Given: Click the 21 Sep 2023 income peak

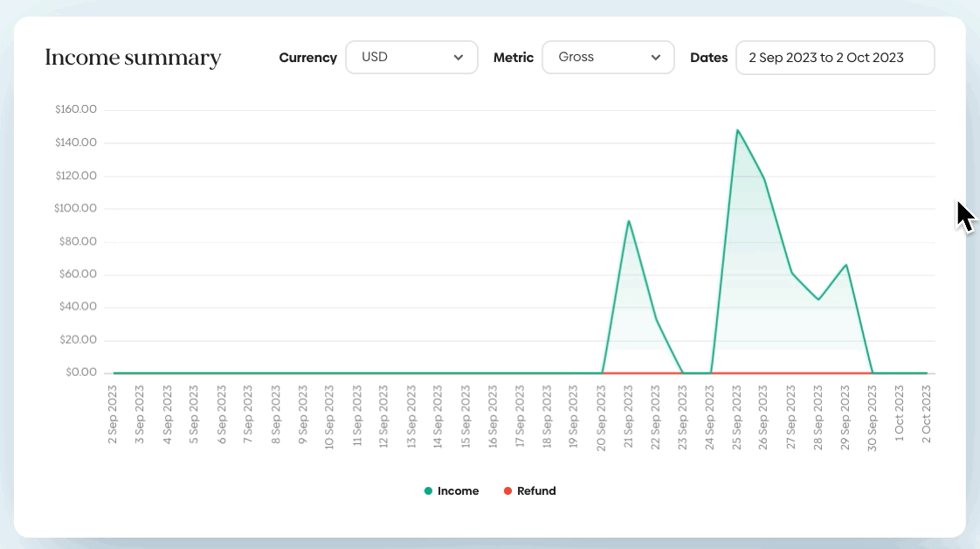Looking at the screenshot, I should pos(629,220).
